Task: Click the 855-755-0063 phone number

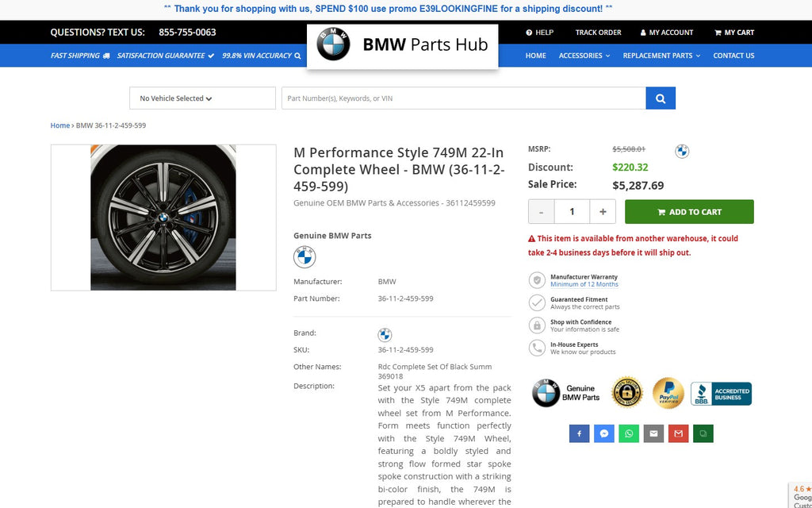Action: click(187, 33)
